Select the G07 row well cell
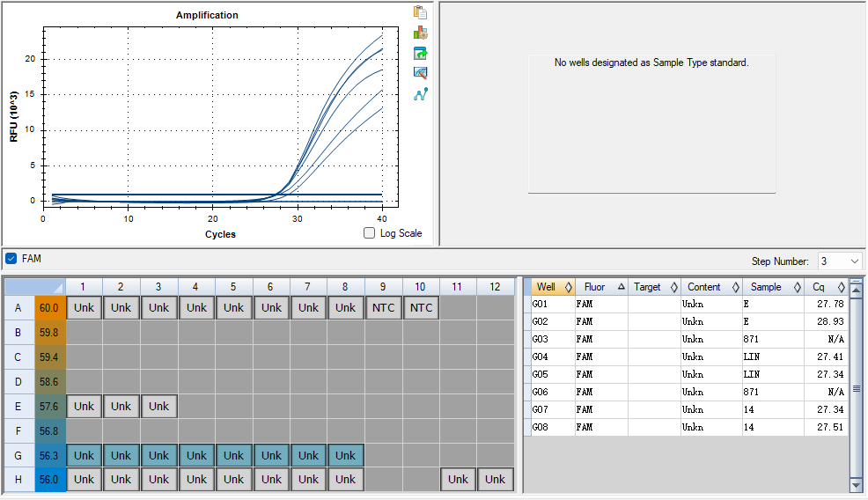 (x=553, y=409)
